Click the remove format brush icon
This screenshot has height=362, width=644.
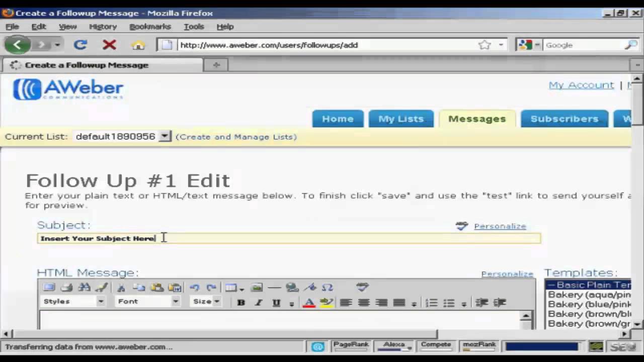pyautogui.click(x=101, y=287)
